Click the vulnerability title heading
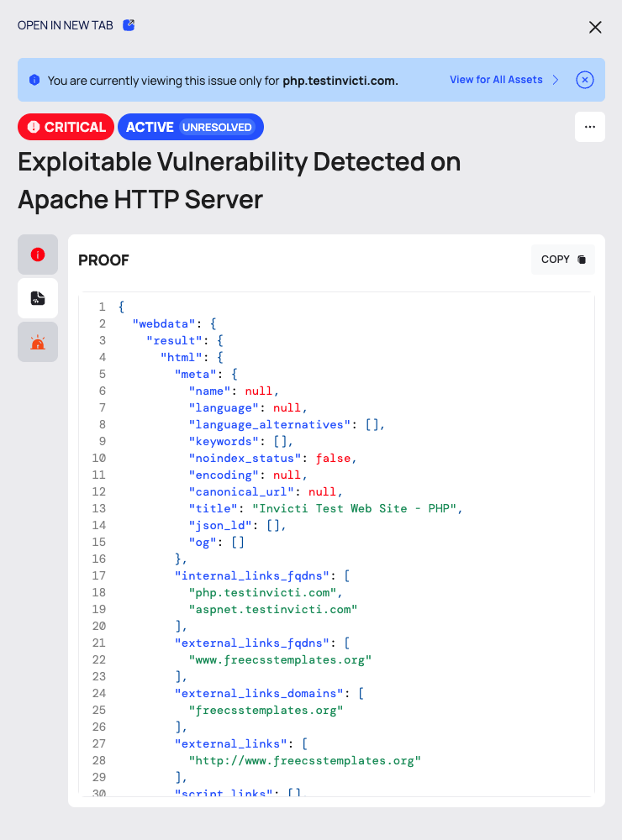622x840 pixels. 240,181
